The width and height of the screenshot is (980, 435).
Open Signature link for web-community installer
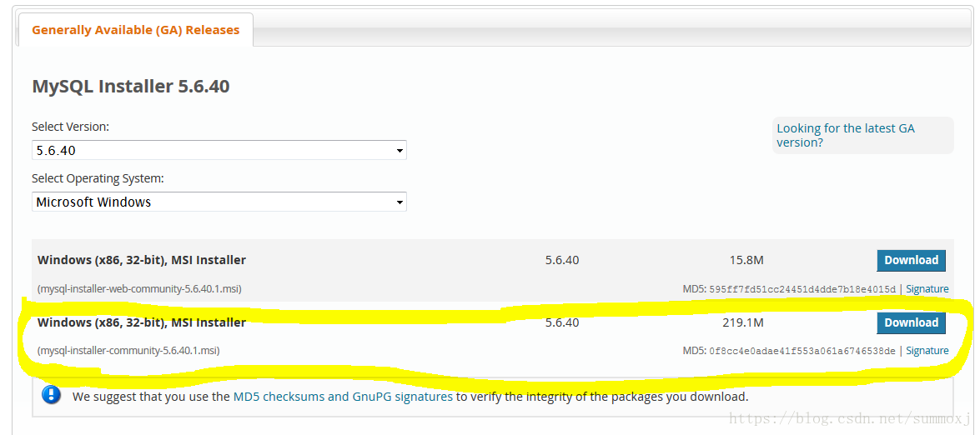(927, 289)
